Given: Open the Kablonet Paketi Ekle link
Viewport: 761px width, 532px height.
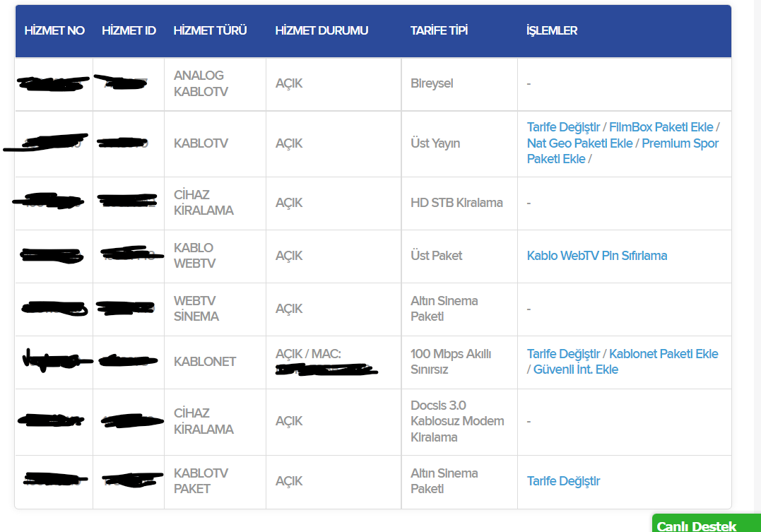Looking at the screenshot, I should coord(663,354).
